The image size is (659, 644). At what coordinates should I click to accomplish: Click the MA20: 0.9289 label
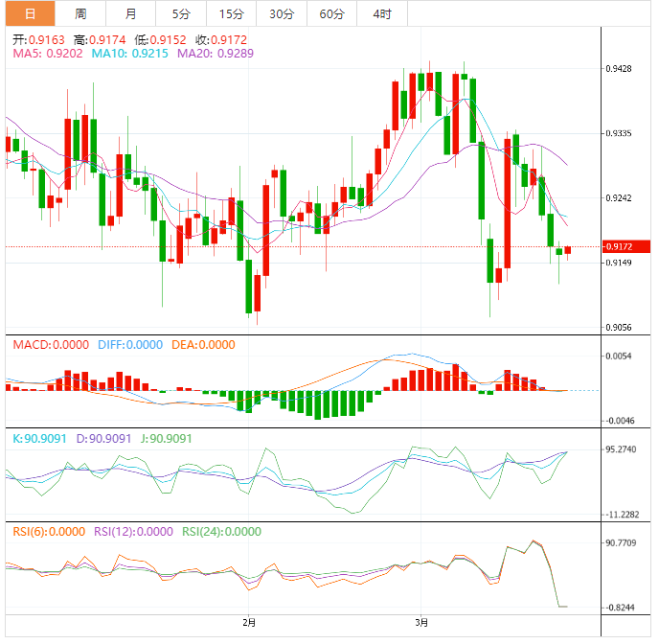point(216,54)
